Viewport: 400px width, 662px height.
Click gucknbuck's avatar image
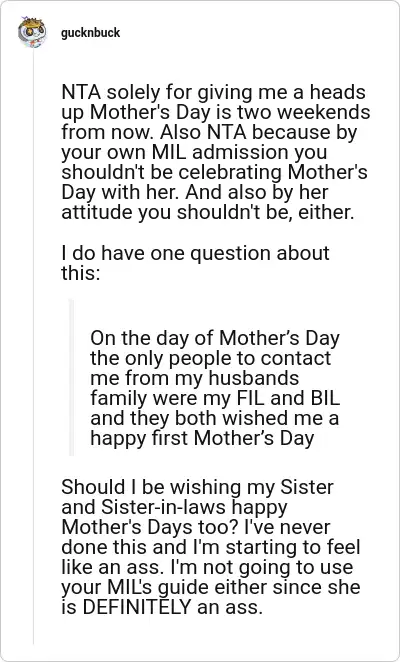point(32,32)
